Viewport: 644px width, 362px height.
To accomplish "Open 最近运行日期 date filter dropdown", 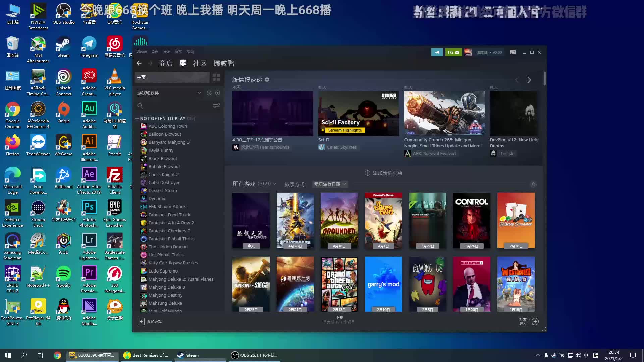I will point(330,184).
